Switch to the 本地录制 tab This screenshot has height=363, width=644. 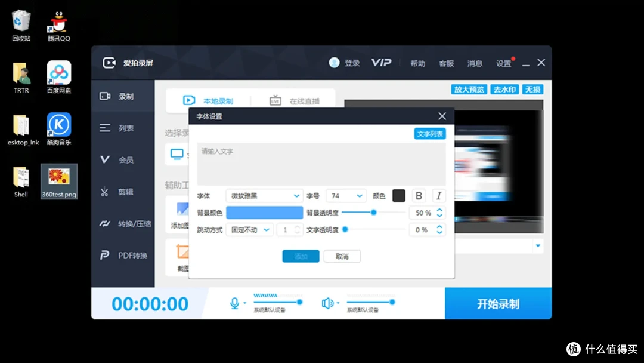tap(208, 101)
